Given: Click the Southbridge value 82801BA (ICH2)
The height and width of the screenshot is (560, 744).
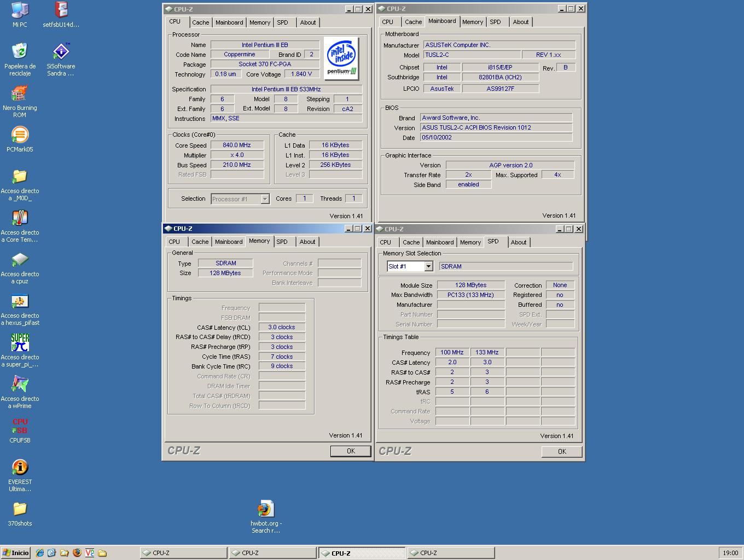Looking at the screenshot, I should pos(500,77).
